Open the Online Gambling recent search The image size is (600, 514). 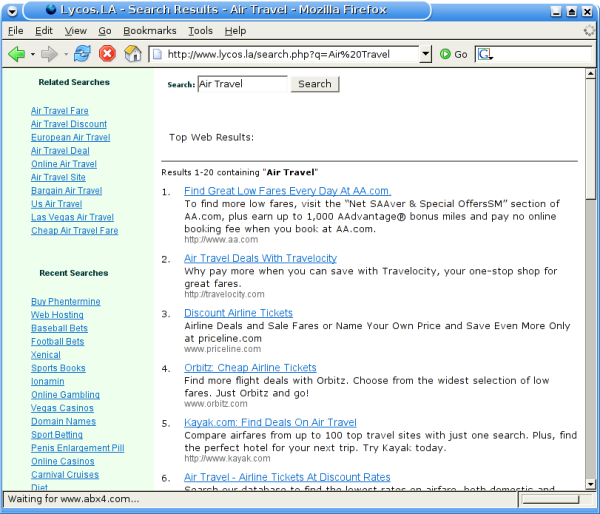coord(65,395)
